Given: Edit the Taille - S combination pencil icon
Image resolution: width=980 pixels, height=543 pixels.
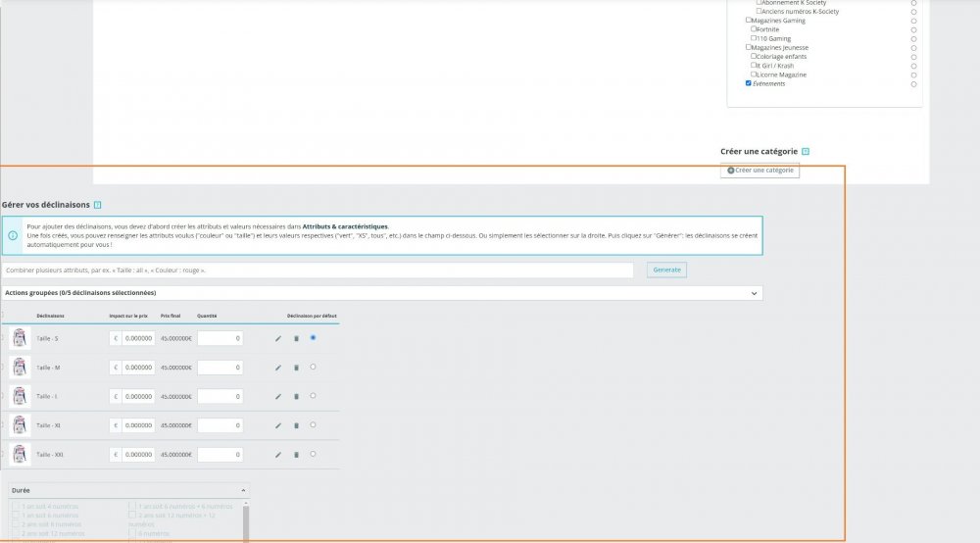Looking at the screenshot, I should coord(278,339).
